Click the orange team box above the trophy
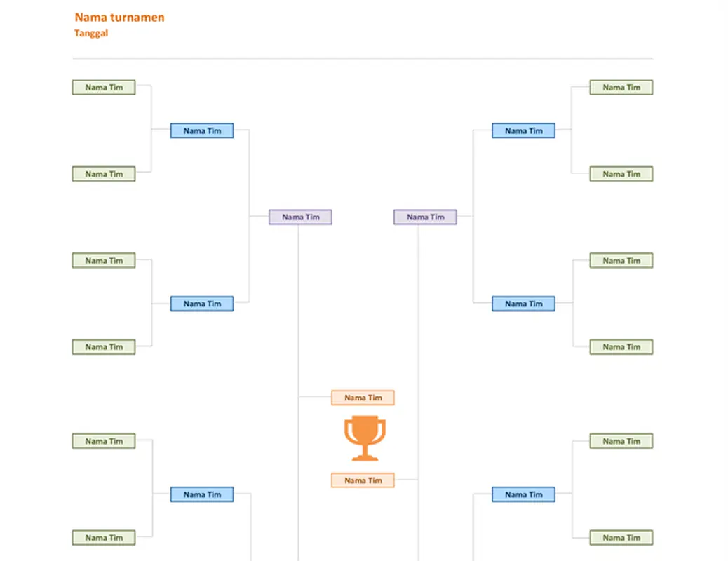 363,398
